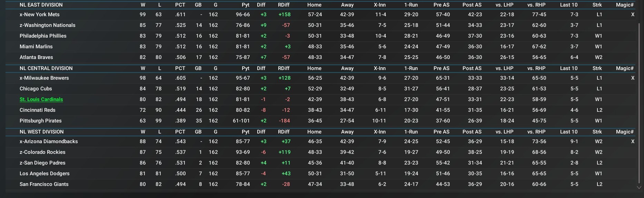Open Cincinnati Reds team page
The width and height of the screenshot is (644, 198).
tap(37, 110)
